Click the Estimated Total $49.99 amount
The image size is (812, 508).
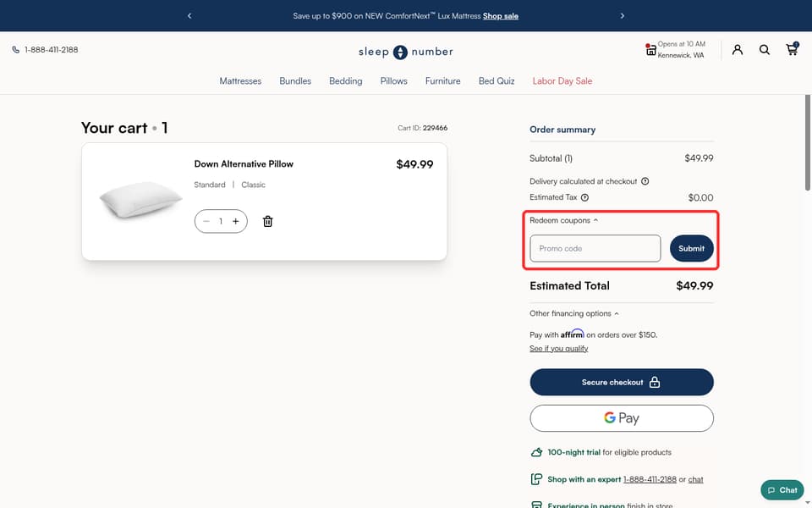click(694, 285)
